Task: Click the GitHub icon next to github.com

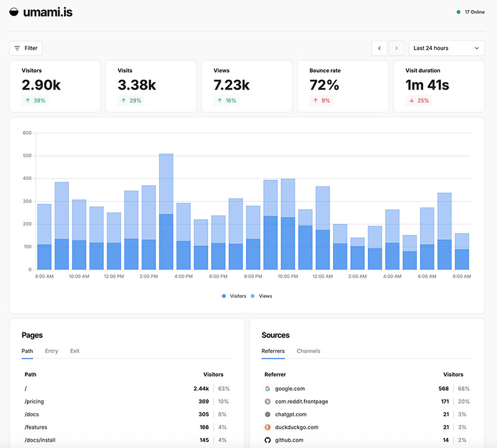Action: pos(267,440)
